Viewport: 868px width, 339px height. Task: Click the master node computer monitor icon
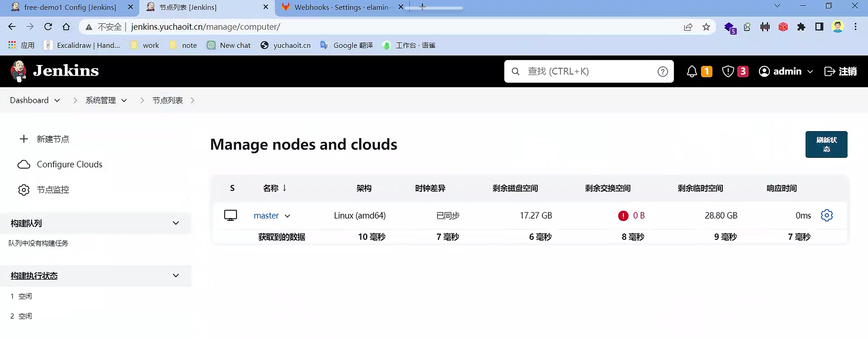(x=230, y=215)
